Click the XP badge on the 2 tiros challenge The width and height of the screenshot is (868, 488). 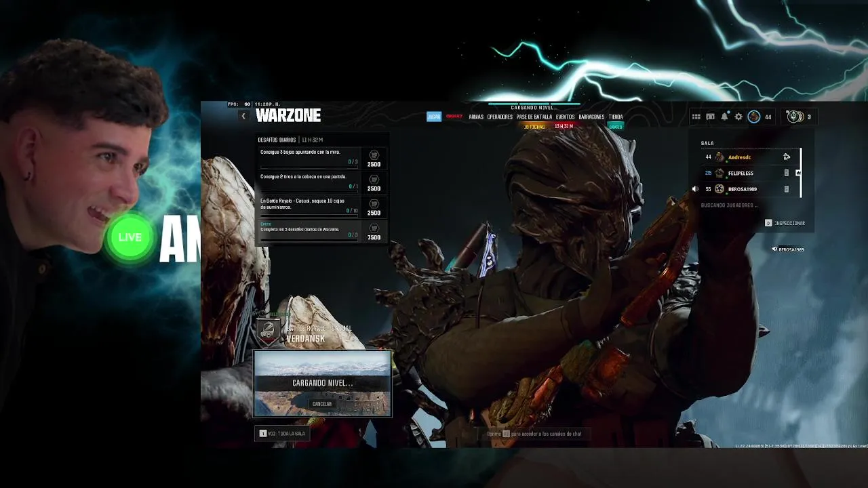tap(374, 180)
